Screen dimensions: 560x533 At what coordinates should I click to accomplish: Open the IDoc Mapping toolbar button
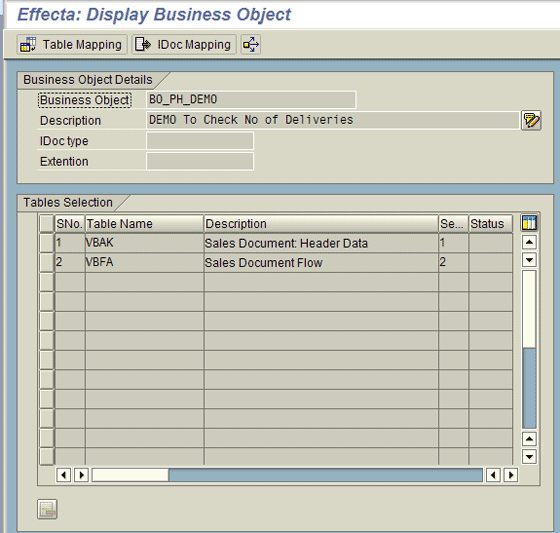[184, 45]
